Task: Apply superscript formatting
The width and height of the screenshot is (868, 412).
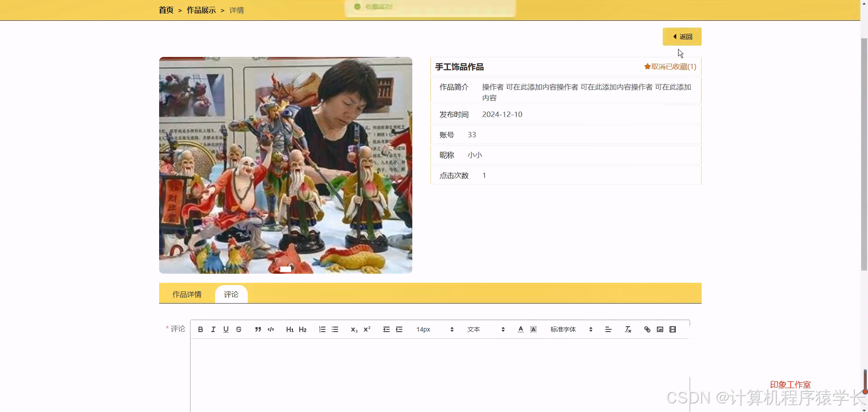Action: click(366, 329)
